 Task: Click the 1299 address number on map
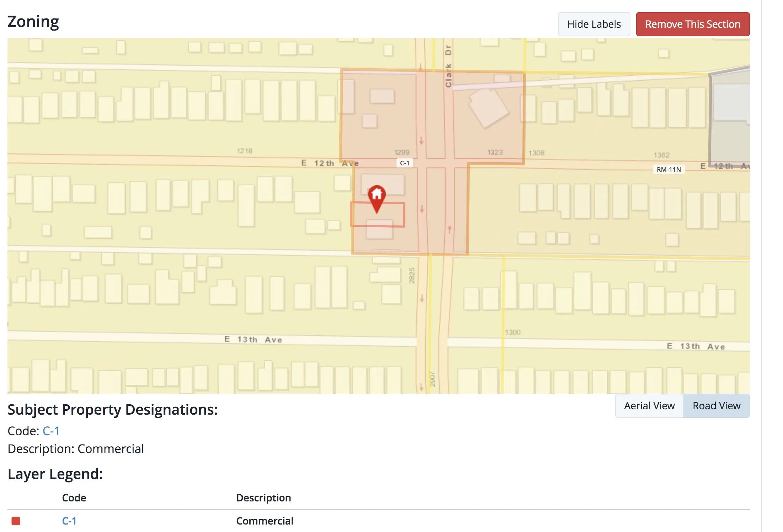[401, 152]
